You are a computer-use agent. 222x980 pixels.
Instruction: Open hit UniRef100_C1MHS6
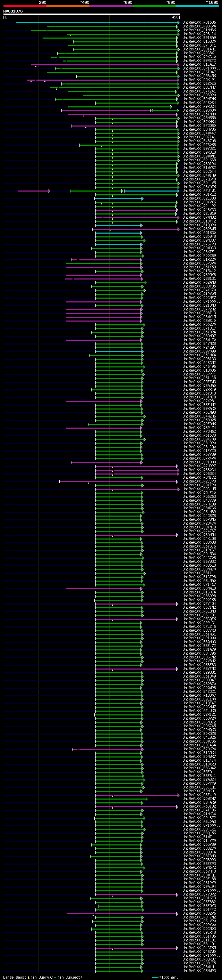point(199,30)
